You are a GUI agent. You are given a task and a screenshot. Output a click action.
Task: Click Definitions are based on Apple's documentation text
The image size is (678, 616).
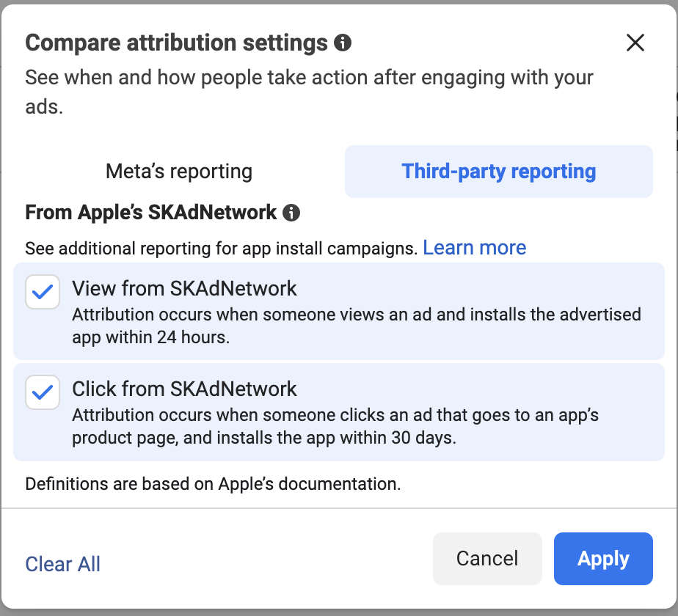click(x=213, y=484)
